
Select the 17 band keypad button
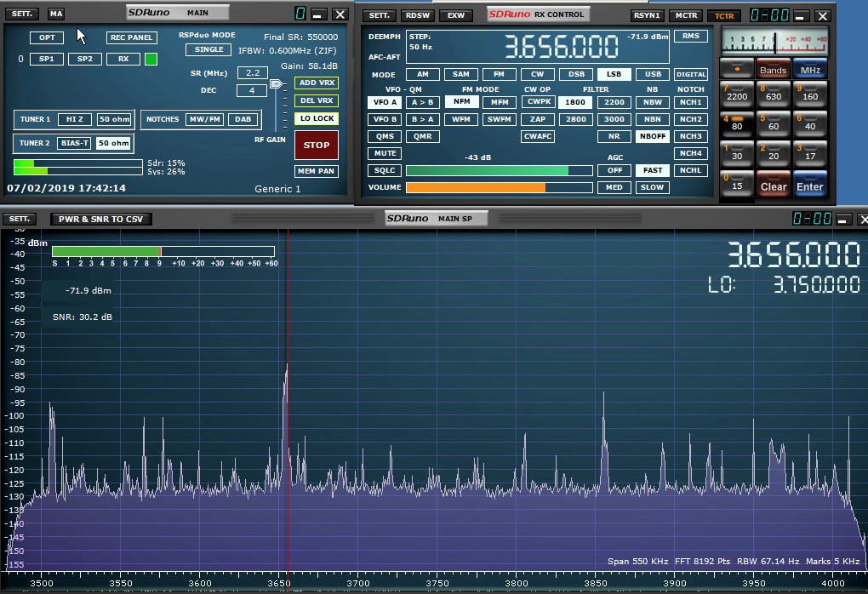click(810, 153)
